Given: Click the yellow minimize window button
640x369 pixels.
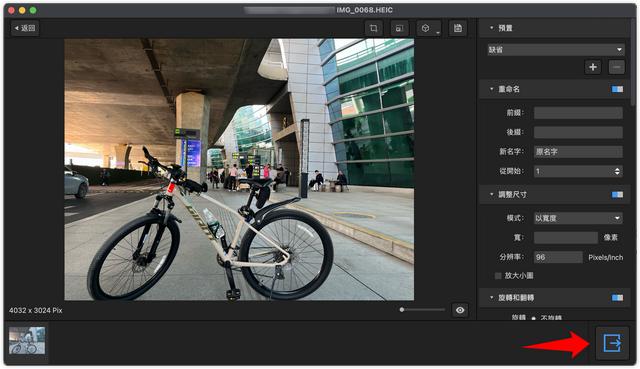Looking at the screenshot, I should tap(22, 10).
